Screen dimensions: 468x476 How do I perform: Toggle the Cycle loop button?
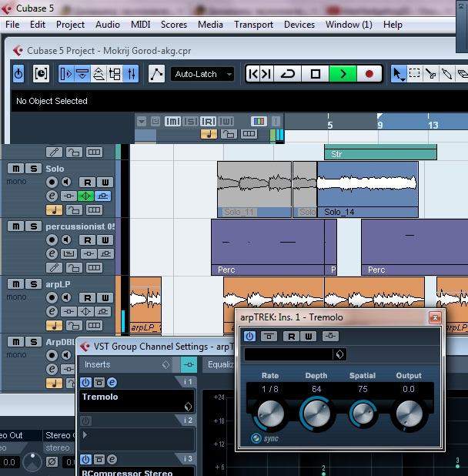(x=289, y=74)
